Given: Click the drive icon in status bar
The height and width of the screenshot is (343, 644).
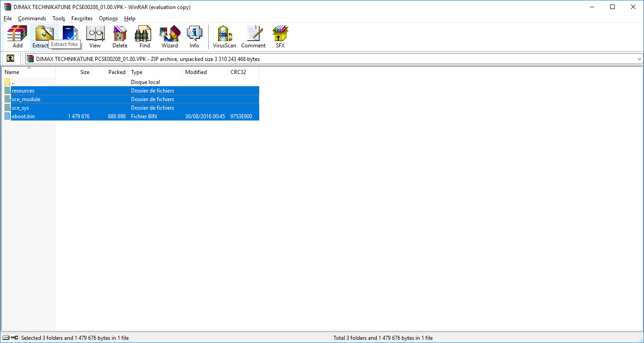Looking at the screenshot, I should coord(6,338).
